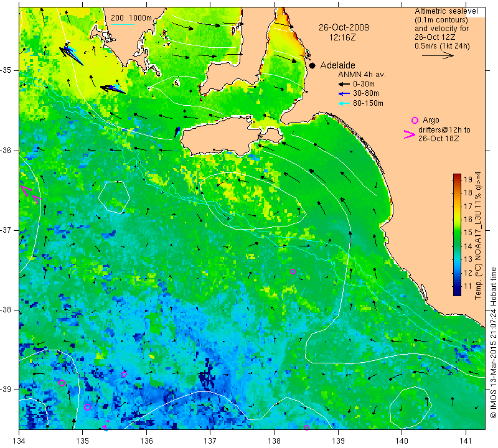498x448 pixels.
Task: Click the longitude axis label 134
Action: click(19, 441)
